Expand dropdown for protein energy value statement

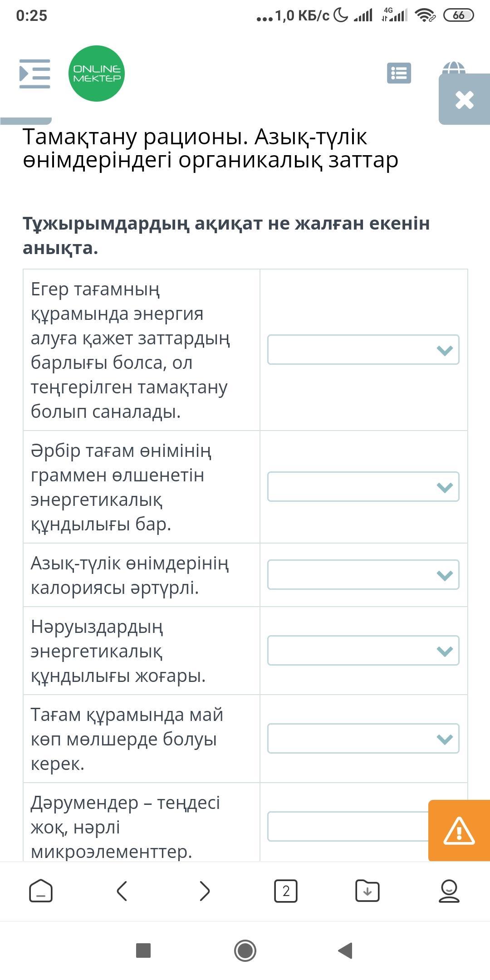[363, 651]
